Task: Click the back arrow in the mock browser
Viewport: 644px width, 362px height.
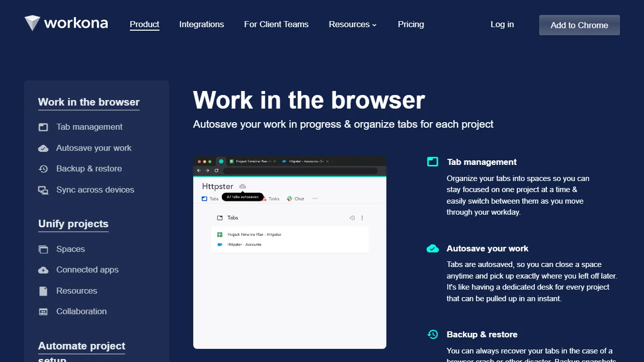Action: pos(199,170)
